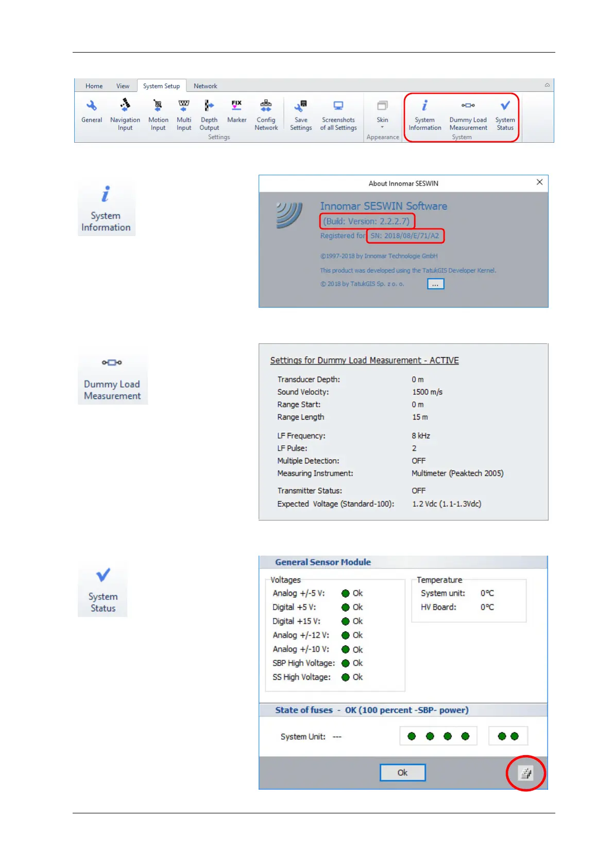Open Config Network settings

(266, 115)
